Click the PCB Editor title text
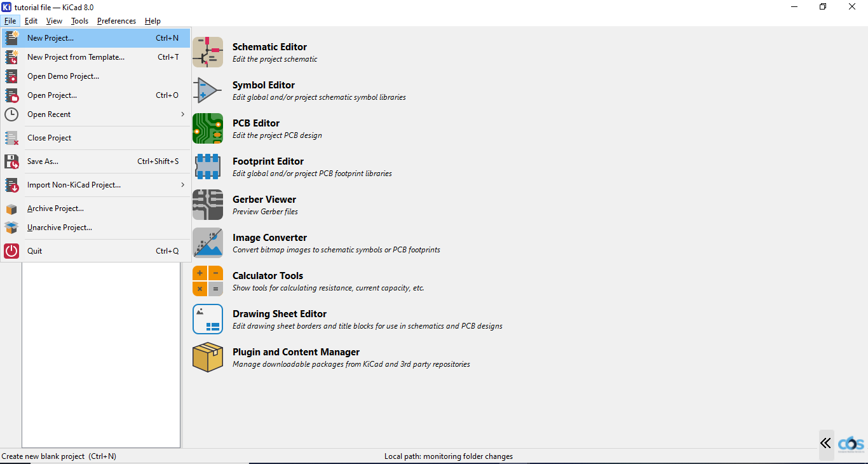The height and width of the screenshot is (464, 868). tap(256, 123)
